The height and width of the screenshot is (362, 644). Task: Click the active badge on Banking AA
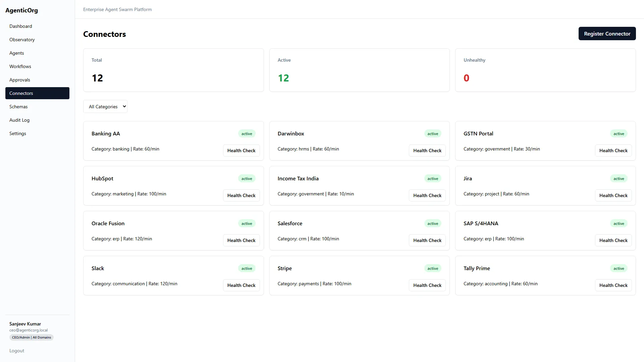click(247, 134)
